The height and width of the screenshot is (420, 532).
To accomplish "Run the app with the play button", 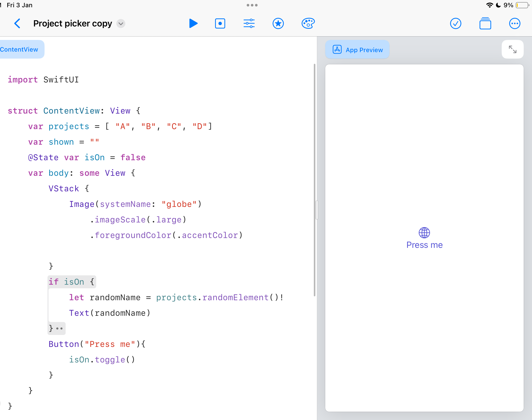I will [x=193, y=24].
